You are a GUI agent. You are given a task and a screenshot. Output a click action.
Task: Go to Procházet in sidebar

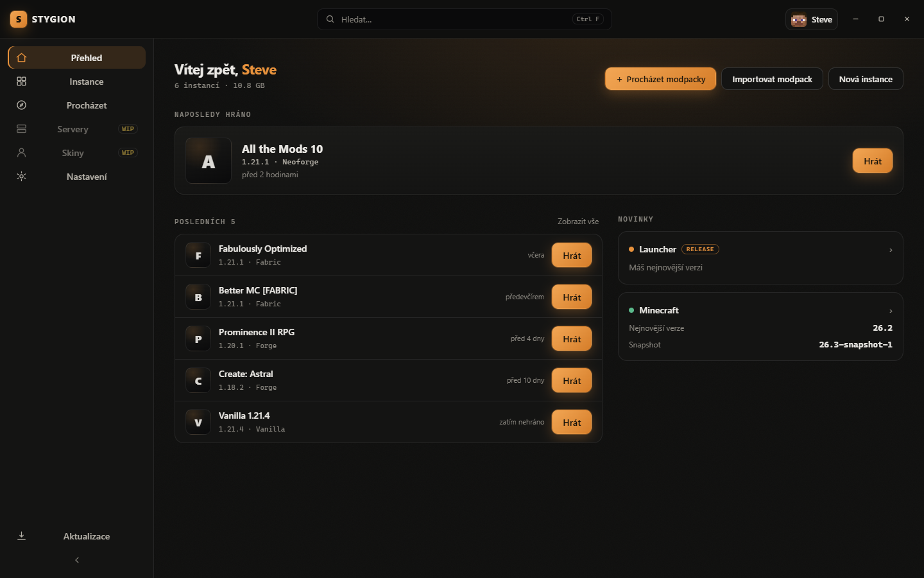tap(77, 105)
